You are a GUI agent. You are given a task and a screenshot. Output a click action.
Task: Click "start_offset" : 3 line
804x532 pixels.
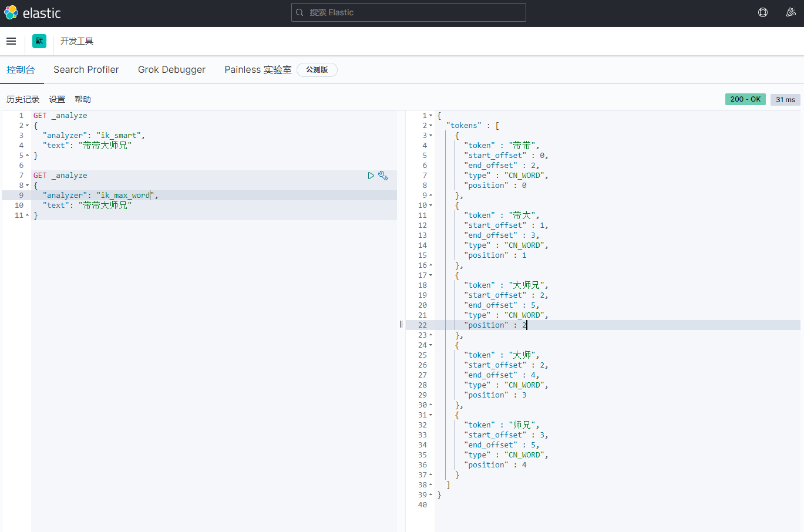tap(506, 435)
